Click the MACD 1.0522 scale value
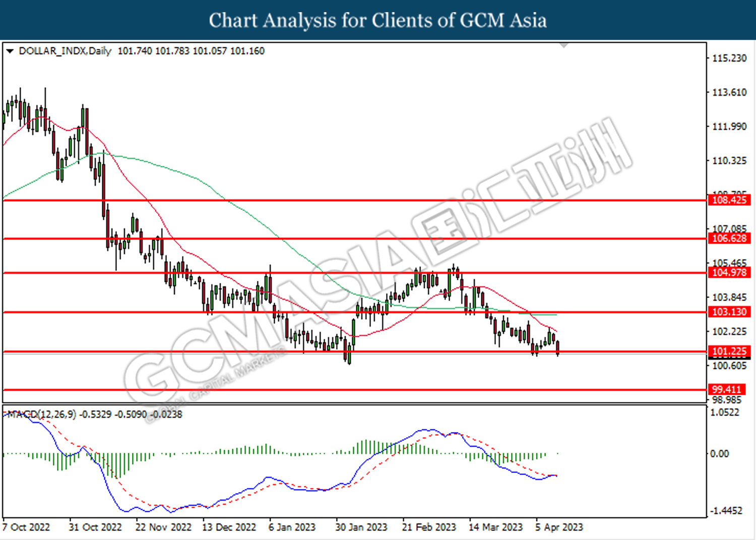Image resolution: width=756 pixels, height=540 pixels. (725, 412)
